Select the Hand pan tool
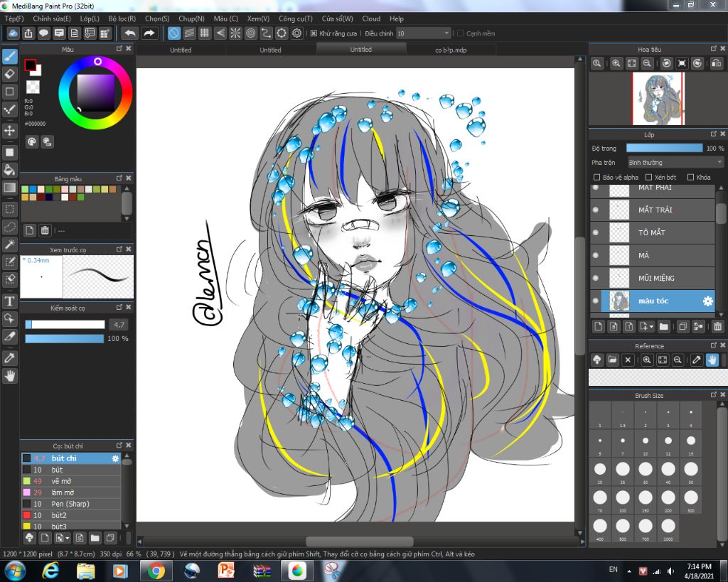Image resolution: width=728 pixels, height=582 pixels. (x=10, y=376)
